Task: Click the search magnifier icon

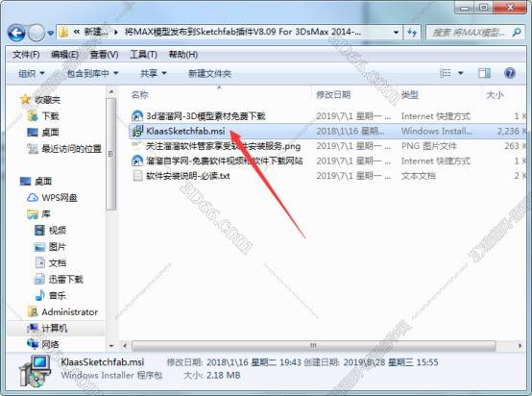Action: pos(517,33)
